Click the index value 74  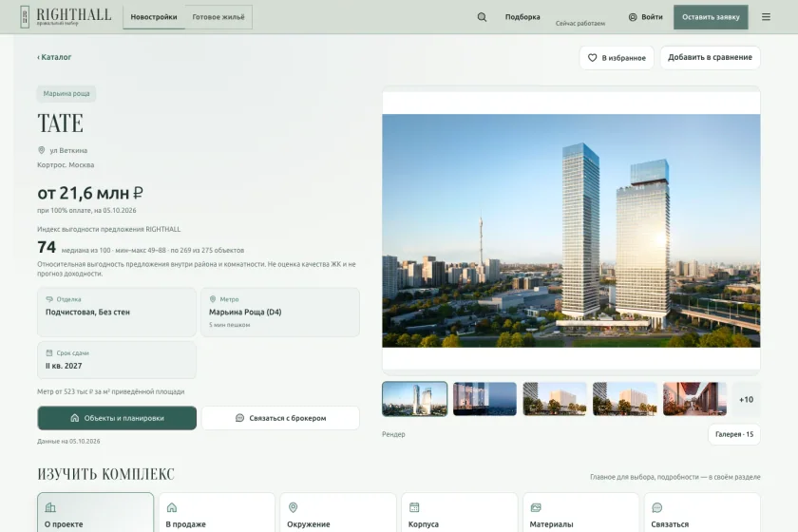click(47, 247)
